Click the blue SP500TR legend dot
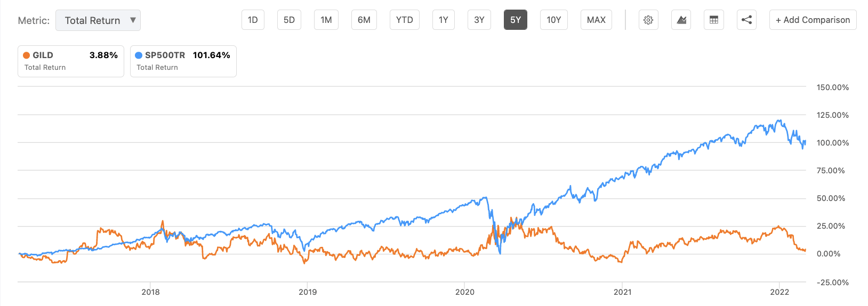868x306 pixels. pyautogui.click(x=139, y=55)
